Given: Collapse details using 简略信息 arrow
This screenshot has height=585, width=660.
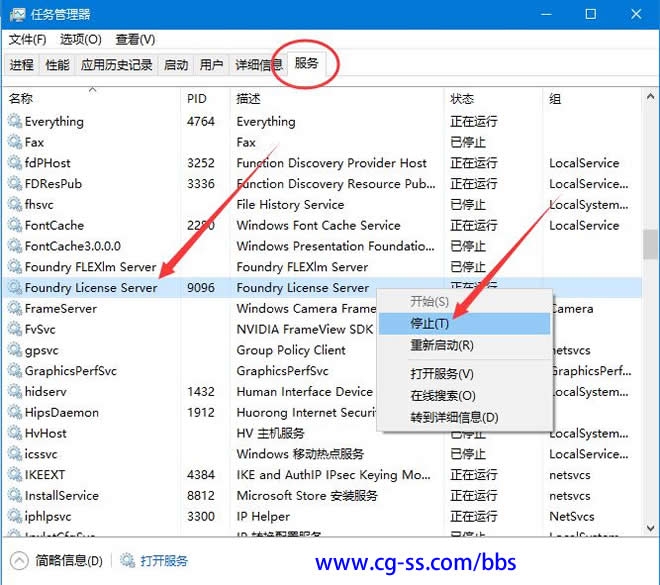Looking at the screenshot, I should (18, 561).
